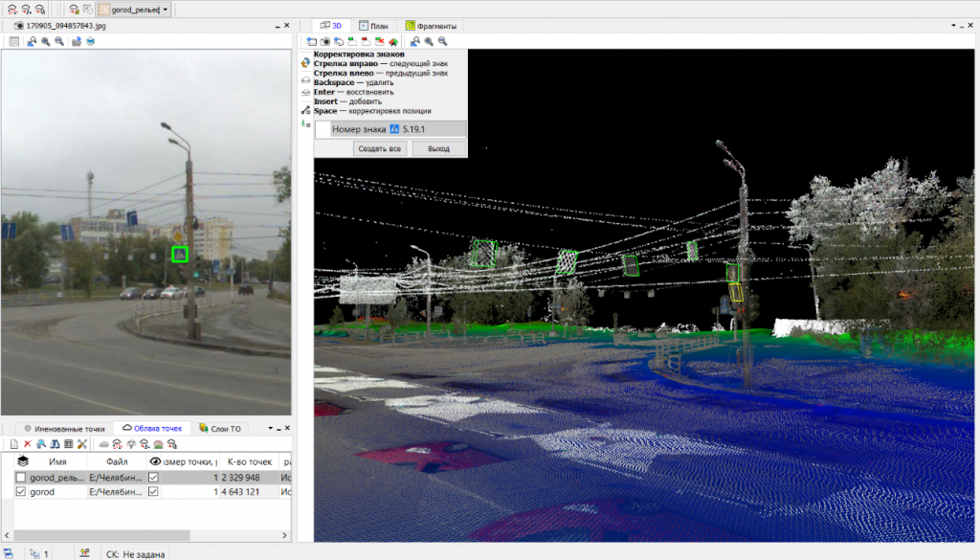Viewport: 980px width, 560px height.
Task: Uncheck the gorod point cloud row
Action: pyautogui.click(x=22, y=491)
